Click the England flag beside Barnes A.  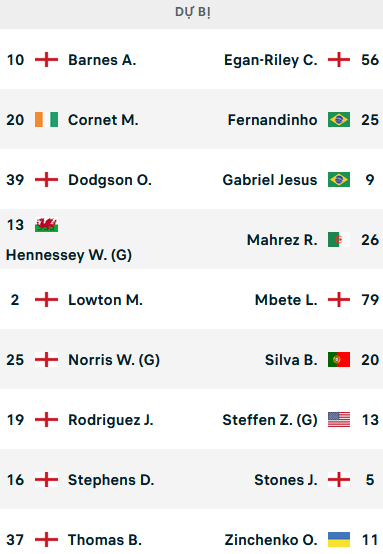46,60
